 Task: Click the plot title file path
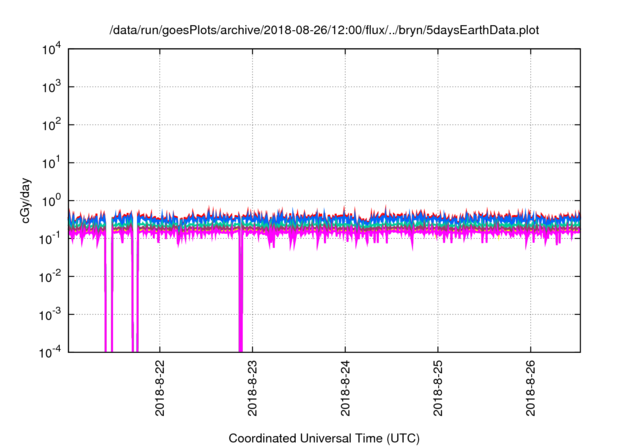pos(324,31)
